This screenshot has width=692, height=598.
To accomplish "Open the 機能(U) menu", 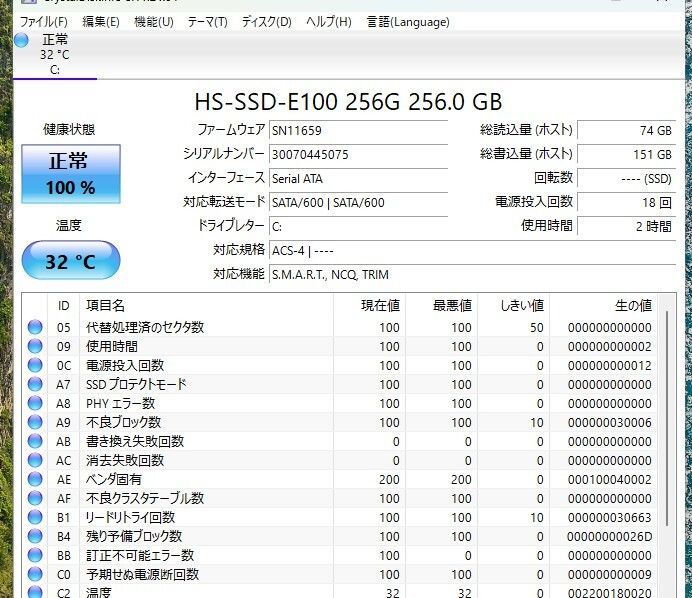I will tap(153, 21).
